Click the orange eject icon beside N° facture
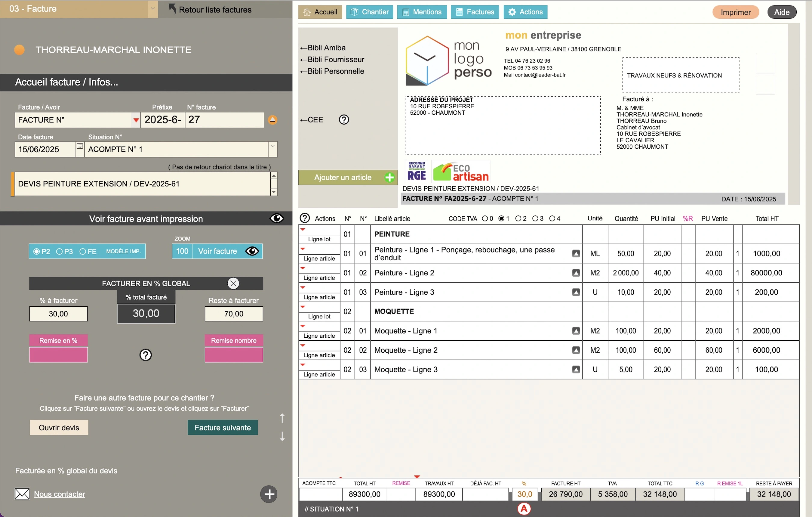 (272, 120)
